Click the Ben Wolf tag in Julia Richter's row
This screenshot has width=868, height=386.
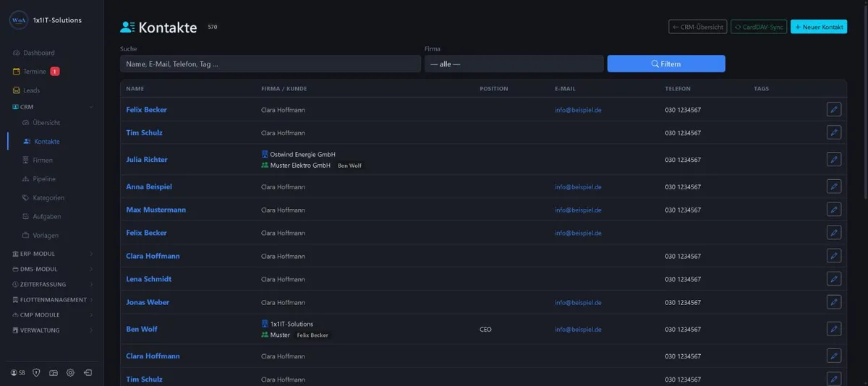tap(349, 166)
